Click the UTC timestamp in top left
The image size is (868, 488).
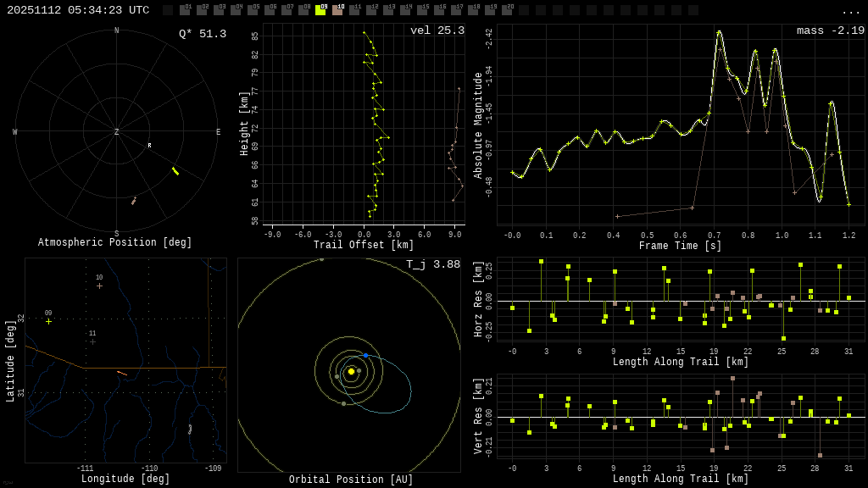78,10
